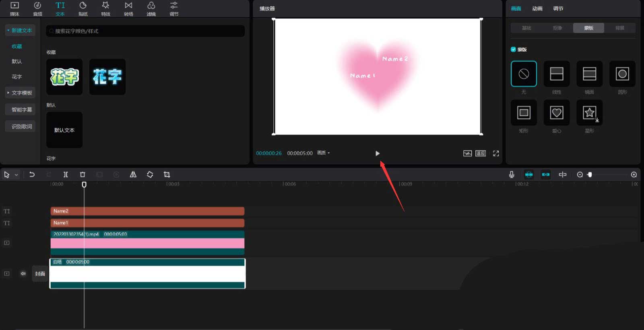Apply the circle (圆形) mask

[x=622, y=74]
